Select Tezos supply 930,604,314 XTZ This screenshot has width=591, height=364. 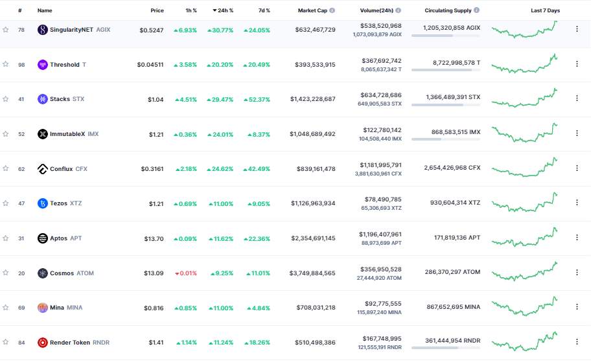tap(456, 203)
